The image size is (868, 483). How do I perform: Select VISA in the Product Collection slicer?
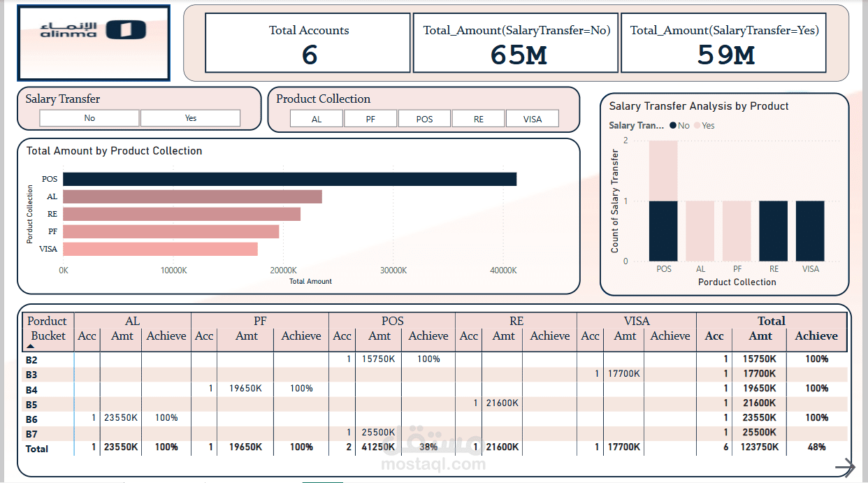(533, 118)
